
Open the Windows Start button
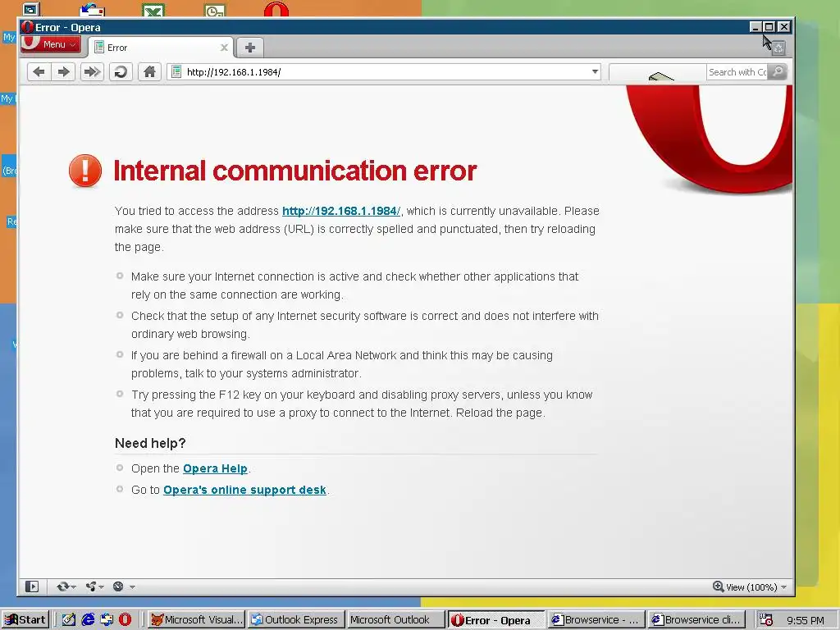click(x=25, y=620)
